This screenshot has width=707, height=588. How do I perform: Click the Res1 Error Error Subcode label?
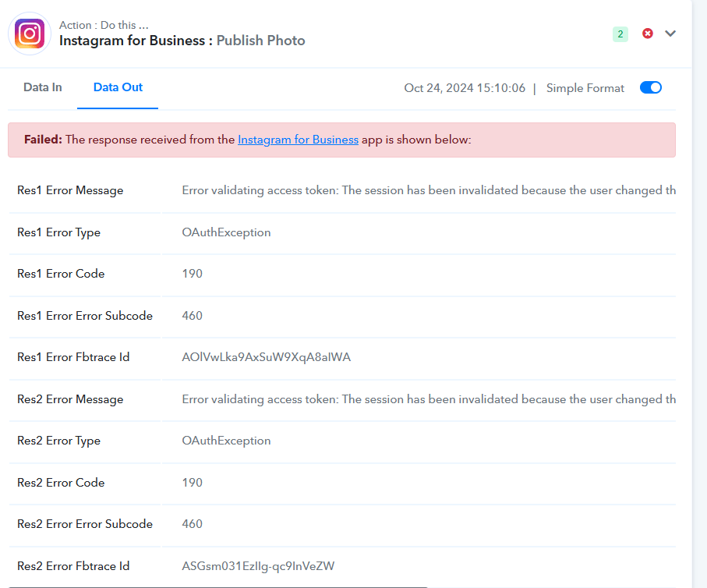pos(85,315)
